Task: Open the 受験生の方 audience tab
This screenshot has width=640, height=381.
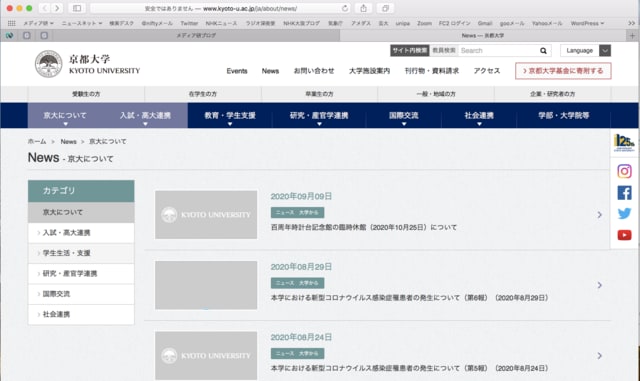Action: tap(86, 94)
